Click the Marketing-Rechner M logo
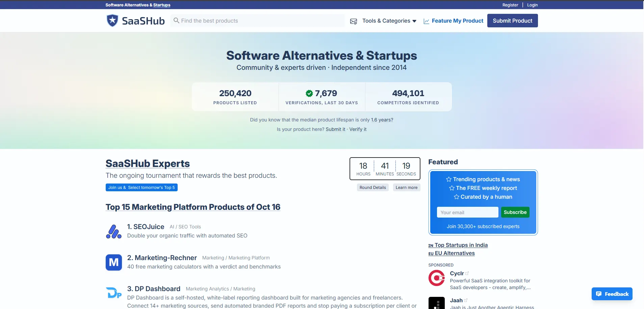 pyautogui.click(x=114, y=262)
